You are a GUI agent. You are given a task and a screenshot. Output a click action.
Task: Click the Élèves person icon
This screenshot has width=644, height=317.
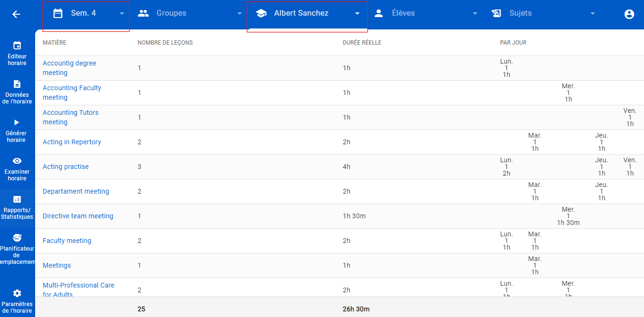click(379, 13)
